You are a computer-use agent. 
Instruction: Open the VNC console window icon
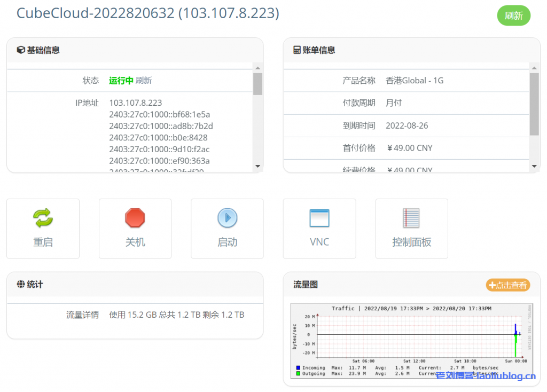[x=319, y=218]
